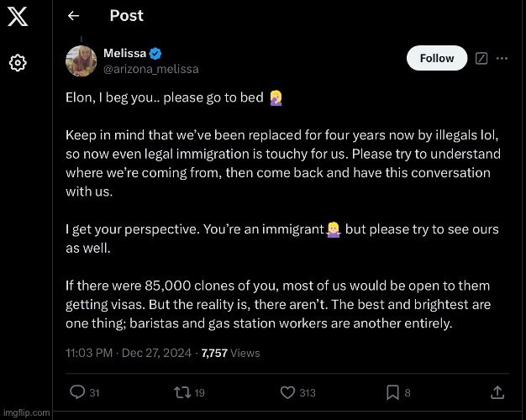
Task: Click the imgflip.com watermark
Action: (x=26, y=413)
